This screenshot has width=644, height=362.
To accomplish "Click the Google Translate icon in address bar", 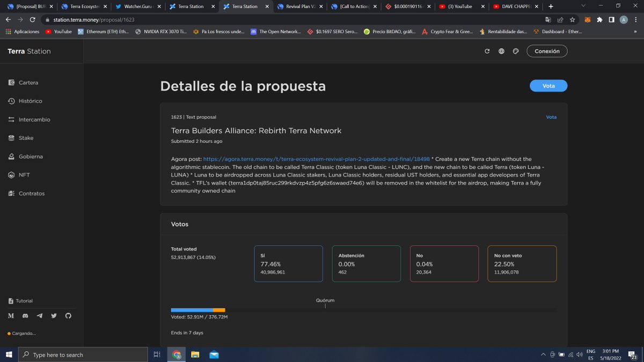I will coord(548,19).
